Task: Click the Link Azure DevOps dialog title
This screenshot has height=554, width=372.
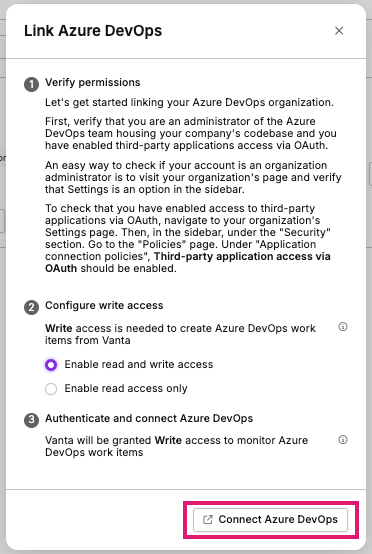Action: (x=93, y=31)
